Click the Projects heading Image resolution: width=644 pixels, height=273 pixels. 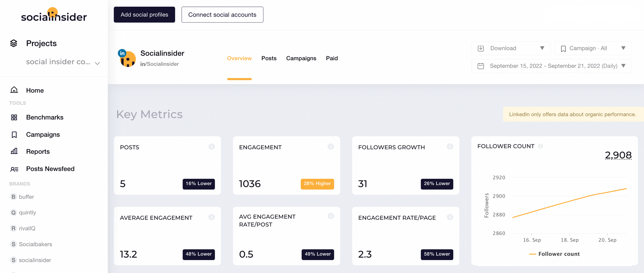tap(41, 43)
